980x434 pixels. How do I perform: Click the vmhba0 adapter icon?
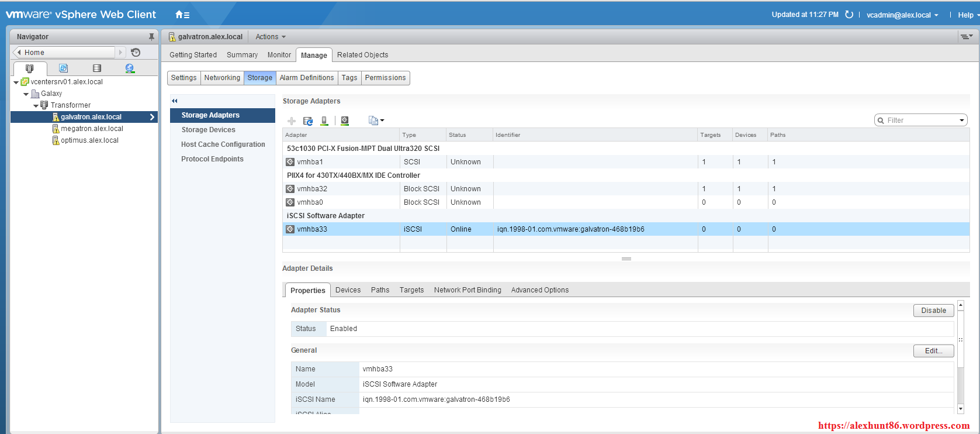(290, 202)
